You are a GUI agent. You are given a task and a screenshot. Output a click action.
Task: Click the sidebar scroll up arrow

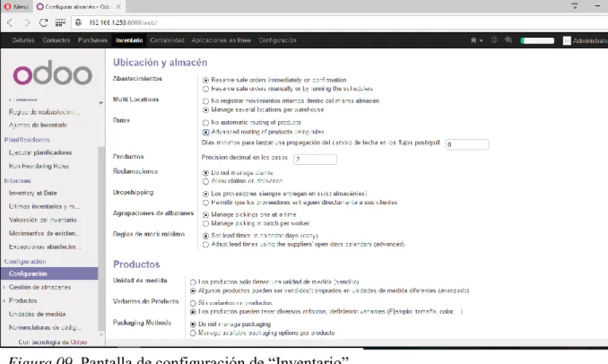101,103
